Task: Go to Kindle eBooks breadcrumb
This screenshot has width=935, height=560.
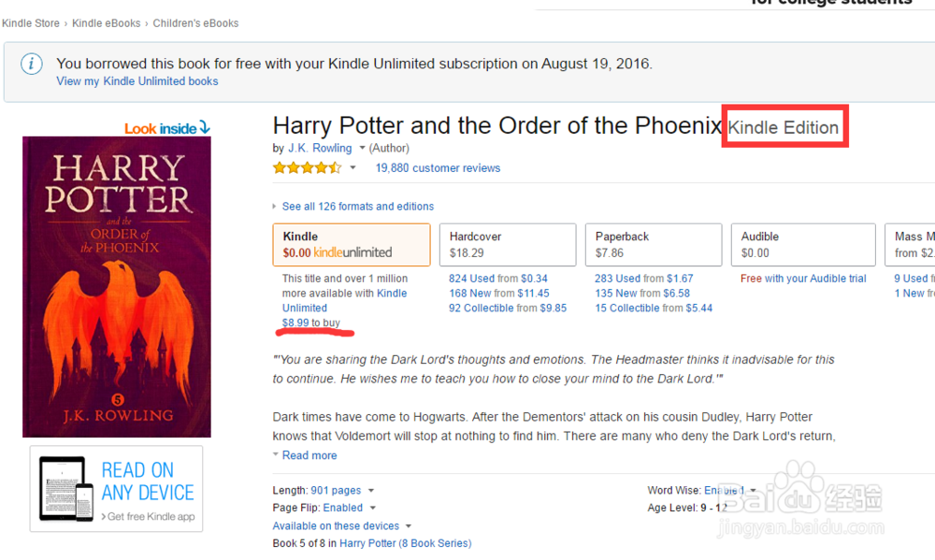Action: pyautogui.click(x=107, y=23)
